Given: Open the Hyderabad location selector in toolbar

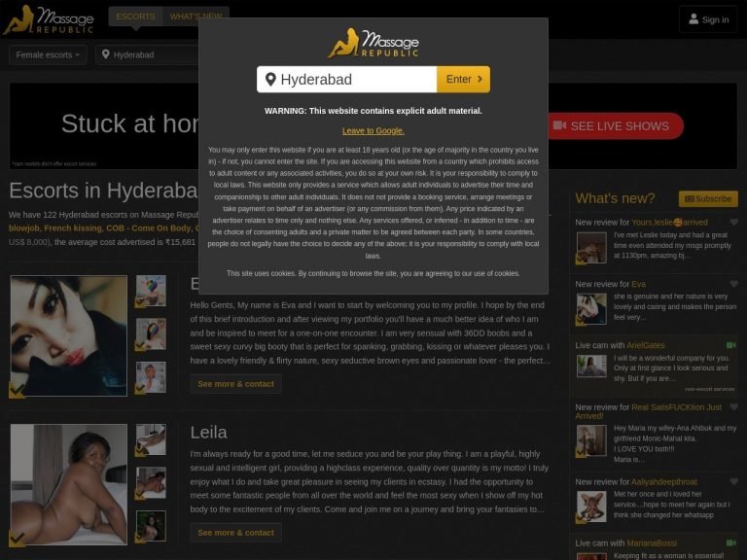Looking at the screenshot, I should point(146,55).
